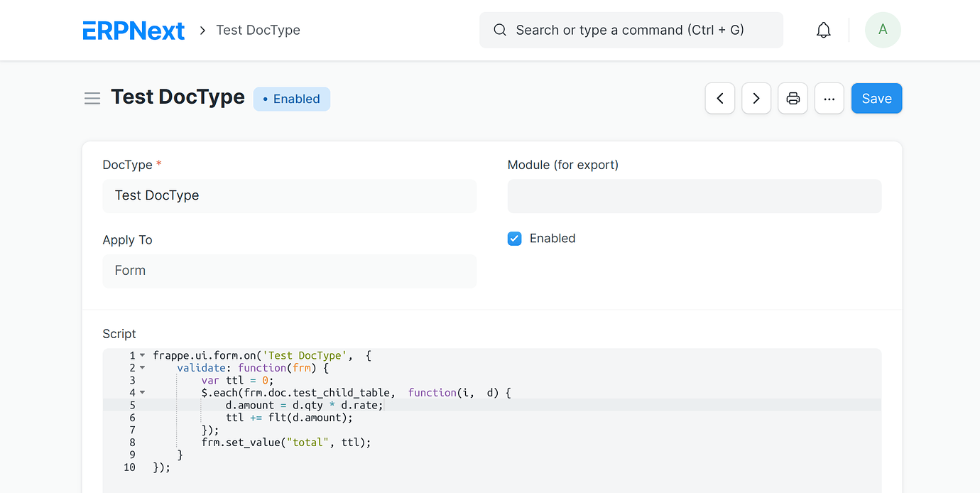Screen dimensions: 980x493
Task: Collapse the validate function on line 2
Action: tap(141, 367)
